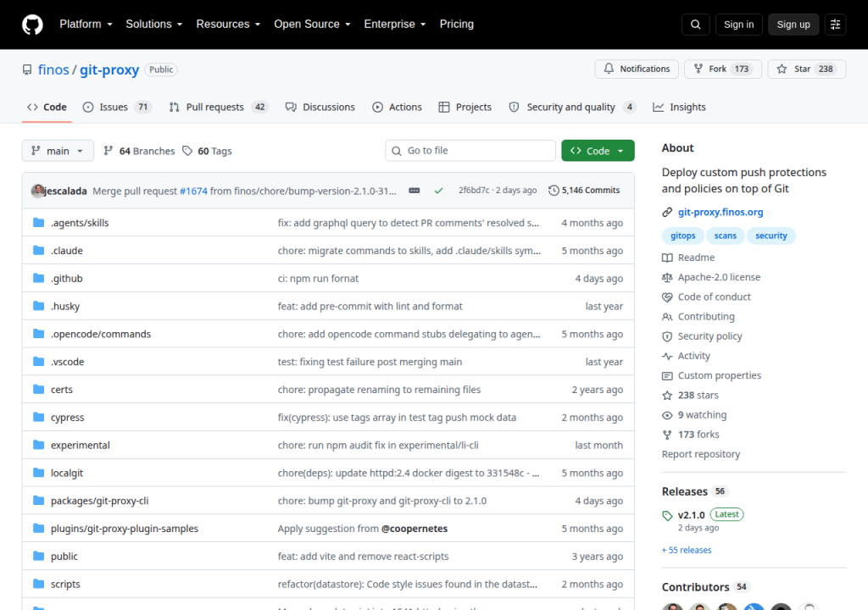Open the Discussions tab
Viewport: 868px width, 610px height.
(320, 107)
